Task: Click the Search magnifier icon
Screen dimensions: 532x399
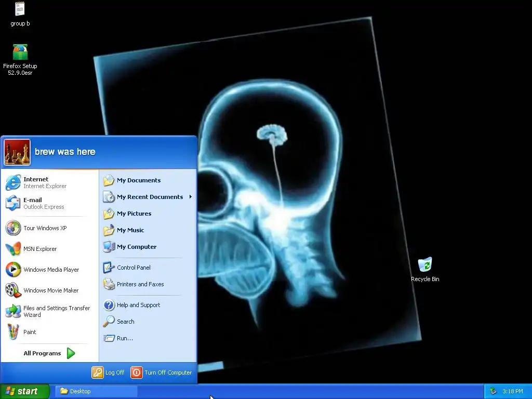Action: pyautogui.click(x=109, y=321)
